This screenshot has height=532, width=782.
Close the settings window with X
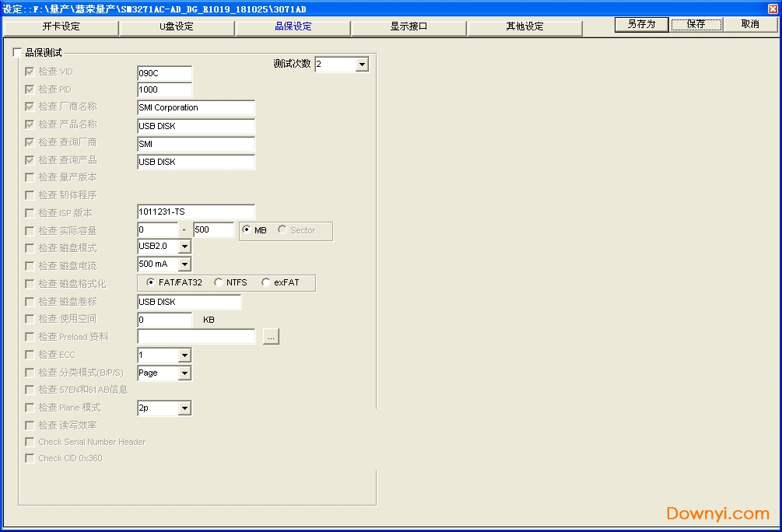tap(772, 9)
